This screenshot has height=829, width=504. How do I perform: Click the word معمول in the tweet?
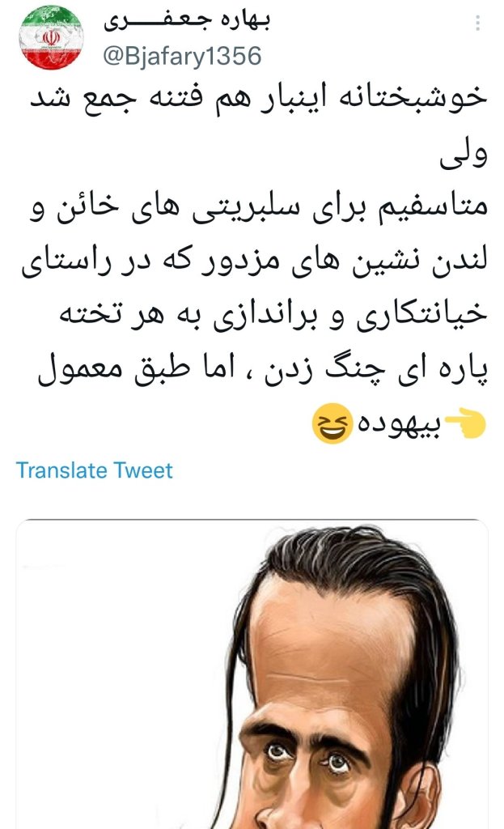point(80,369)
